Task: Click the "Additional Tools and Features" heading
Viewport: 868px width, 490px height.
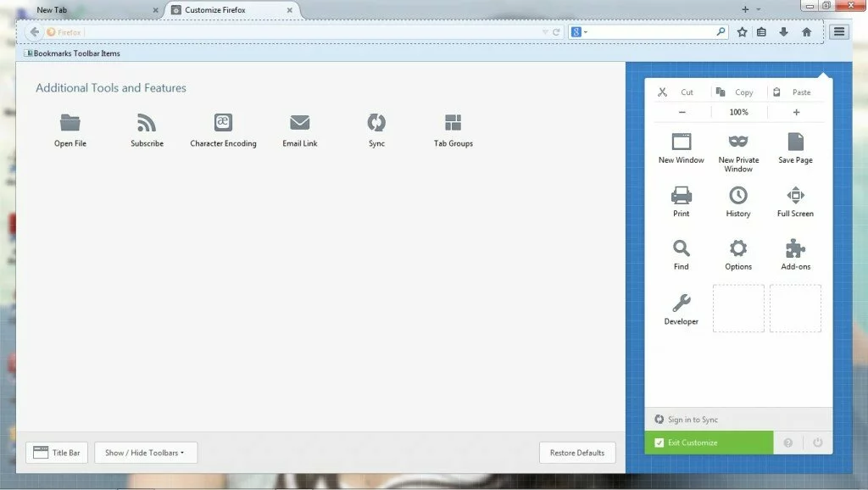Action: (111, 87)
